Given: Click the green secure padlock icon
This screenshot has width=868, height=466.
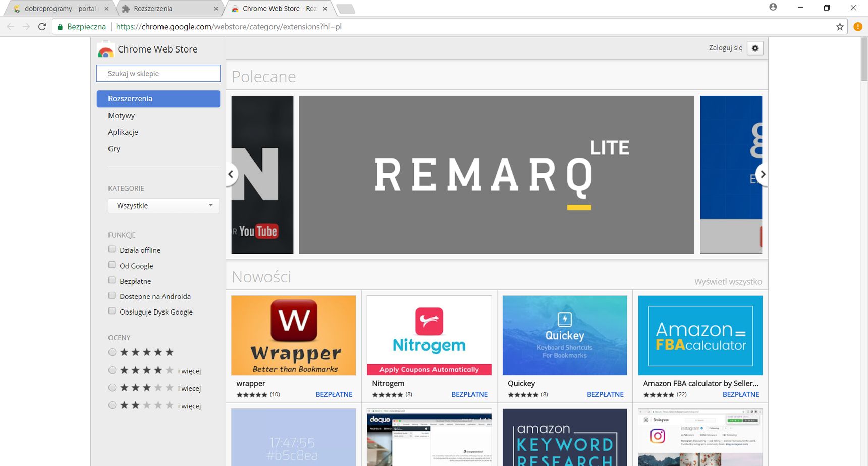Looking at the screenshot, I should 60,27.
